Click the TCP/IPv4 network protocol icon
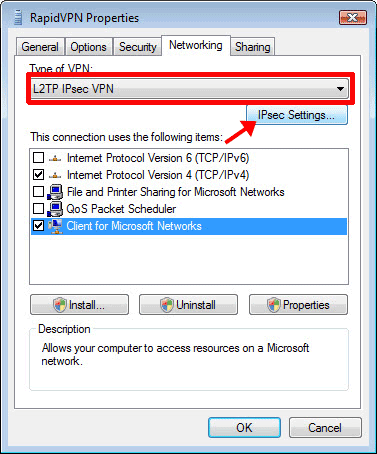 55,175
